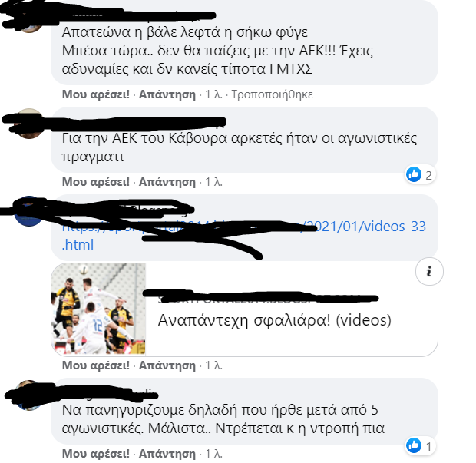The image size is (476, 463).
Task: Open second commenter's profile picture
Action: coord(29,124)
